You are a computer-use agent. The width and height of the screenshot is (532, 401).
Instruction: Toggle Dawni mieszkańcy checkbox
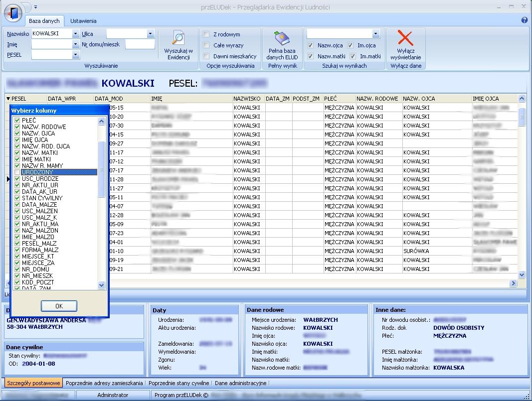pos(206,56)
